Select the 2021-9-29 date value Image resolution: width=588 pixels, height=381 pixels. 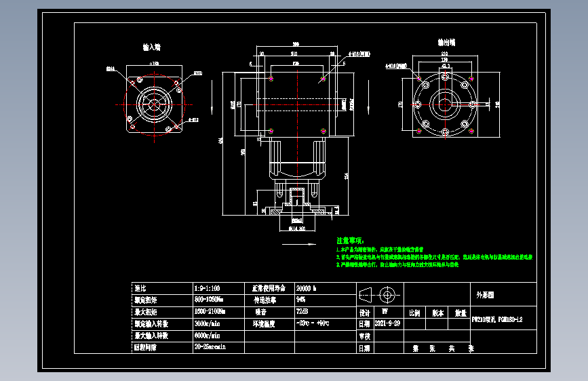click(x=387, y=323)
